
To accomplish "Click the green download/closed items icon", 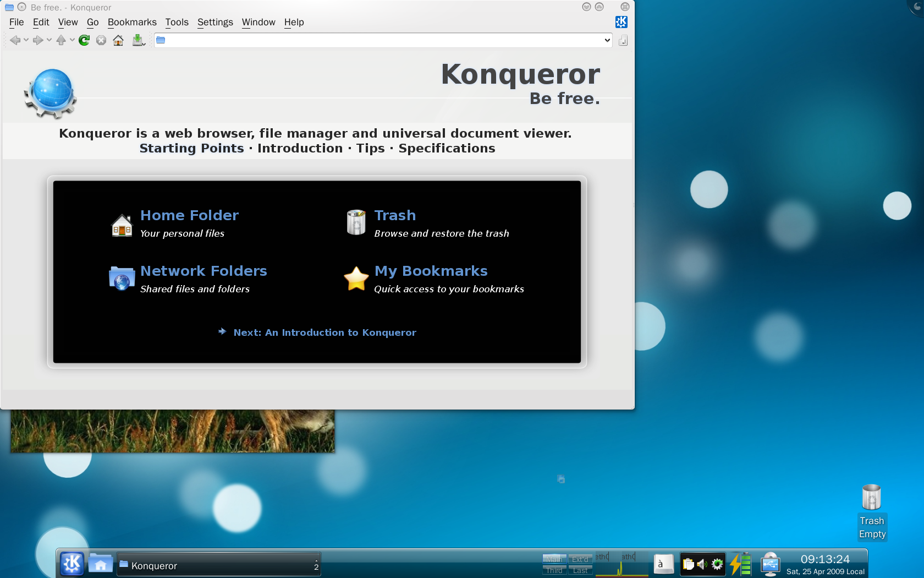I will 139,40.
